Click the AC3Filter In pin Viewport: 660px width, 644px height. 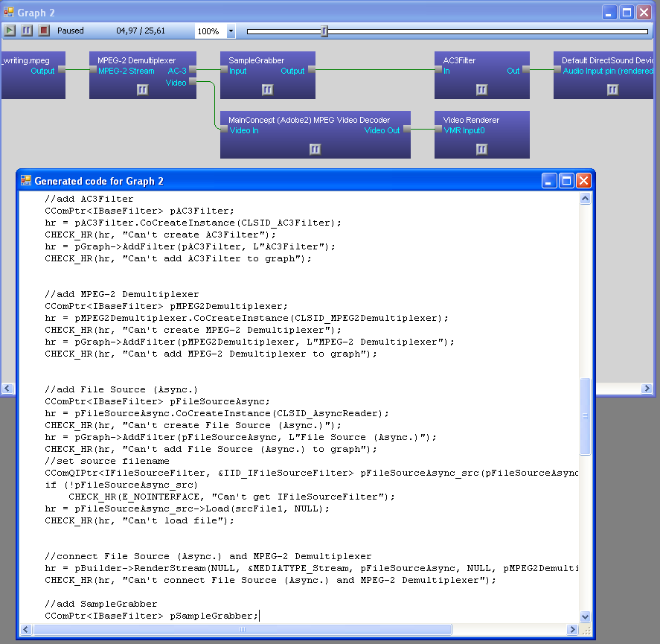(x=438, y=69)
